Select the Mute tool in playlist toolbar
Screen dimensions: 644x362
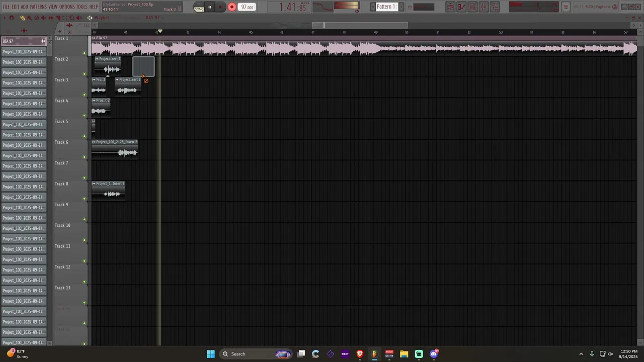click(43, 18)
